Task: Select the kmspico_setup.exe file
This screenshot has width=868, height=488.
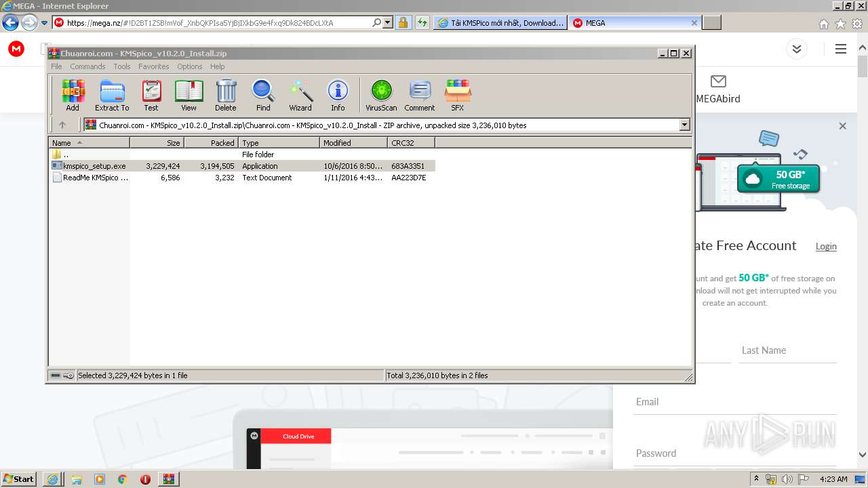Action: [x=94, y=166]
